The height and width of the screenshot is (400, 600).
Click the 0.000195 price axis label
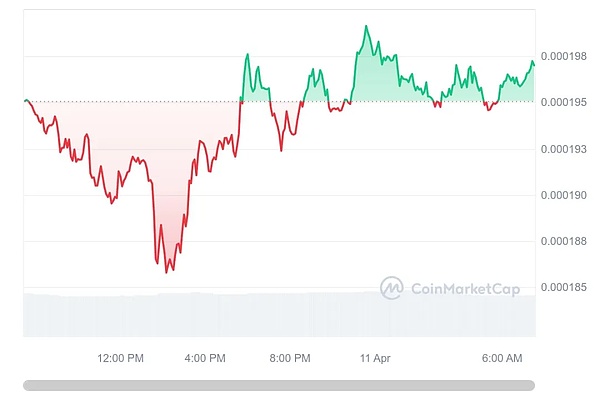566,102
